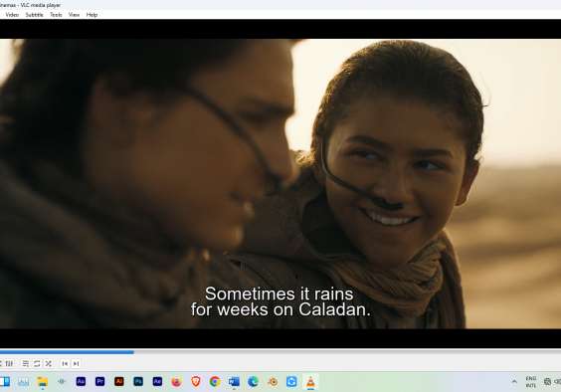
Task: Open extended settings equalizer icon
Action: click(x=9, y=364)
